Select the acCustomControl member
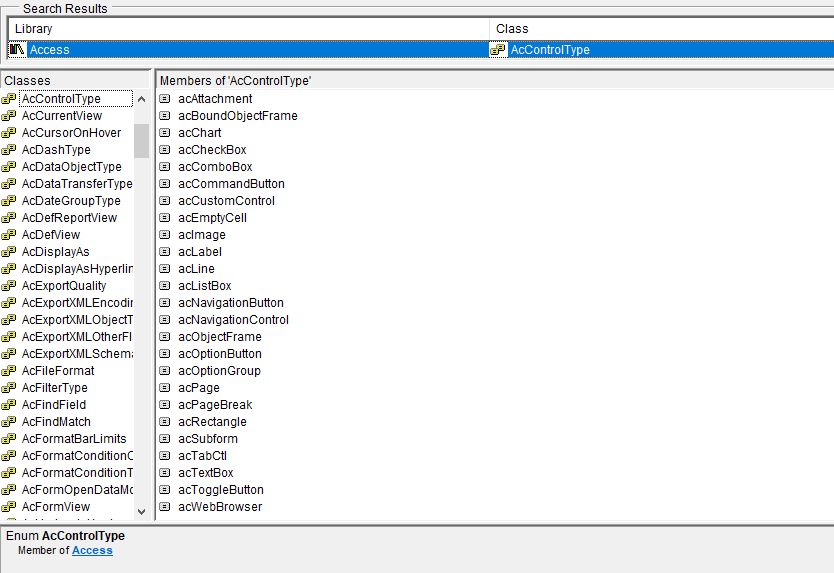834x573 pixels. (x=227, y=201)
